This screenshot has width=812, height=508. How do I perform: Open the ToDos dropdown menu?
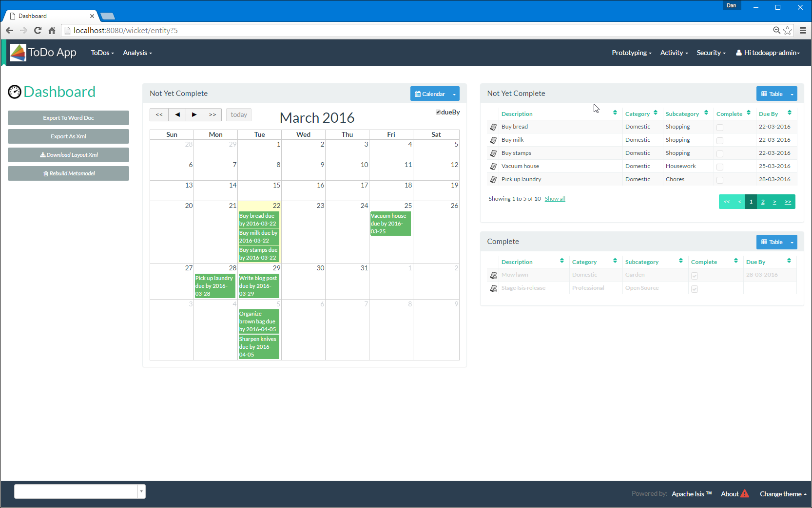102,53
